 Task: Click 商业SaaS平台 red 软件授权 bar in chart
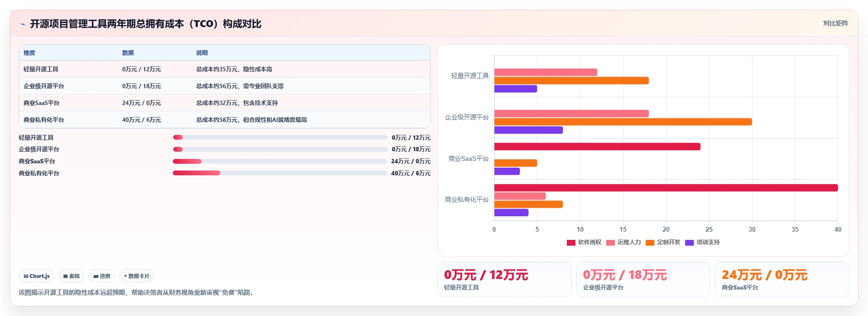(597, 146)
